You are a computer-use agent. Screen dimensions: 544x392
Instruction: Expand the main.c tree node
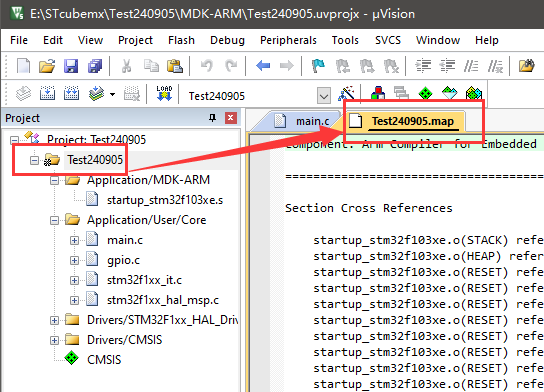tap(74, 240)
